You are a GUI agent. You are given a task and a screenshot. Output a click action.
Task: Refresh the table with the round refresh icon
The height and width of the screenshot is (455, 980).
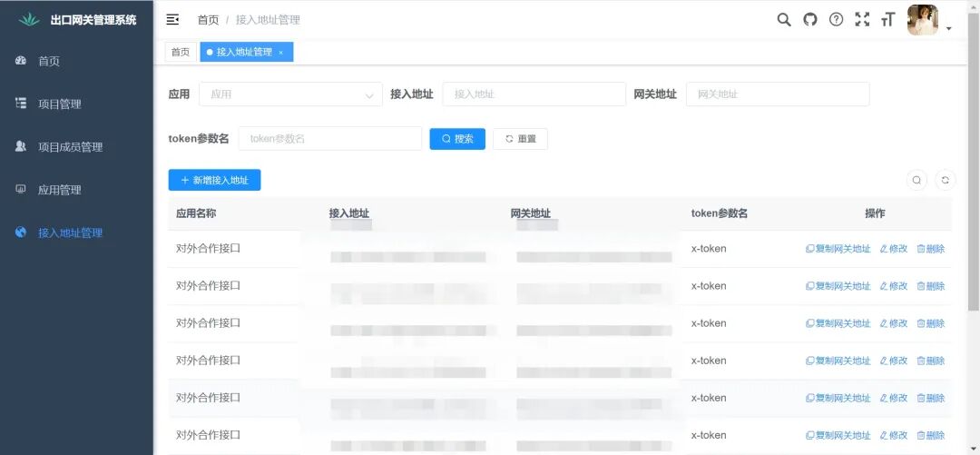click(945, 180)
